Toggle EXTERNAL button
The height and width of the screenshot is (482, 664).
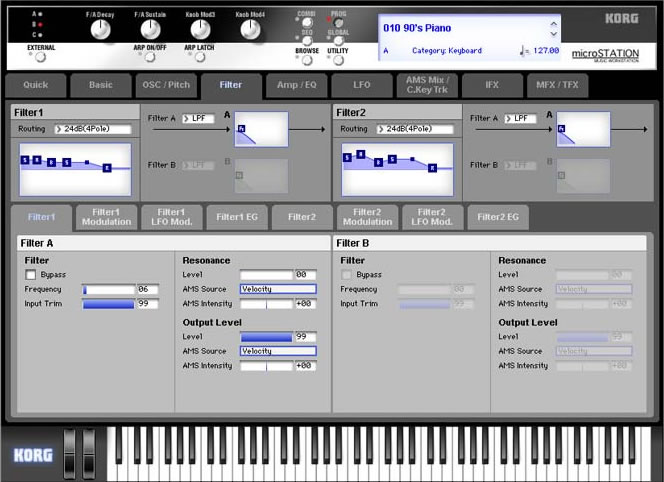(41, 57)
